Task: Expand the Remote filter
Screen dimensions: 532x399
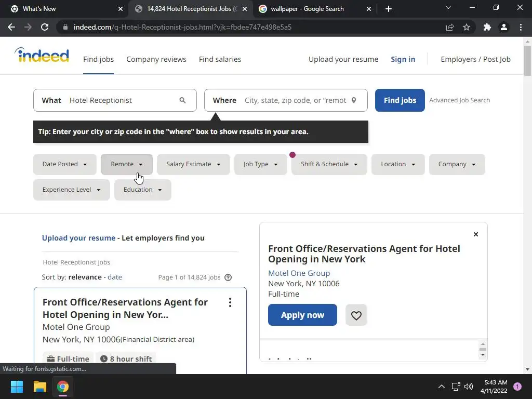Action: (x=127, y=164)
